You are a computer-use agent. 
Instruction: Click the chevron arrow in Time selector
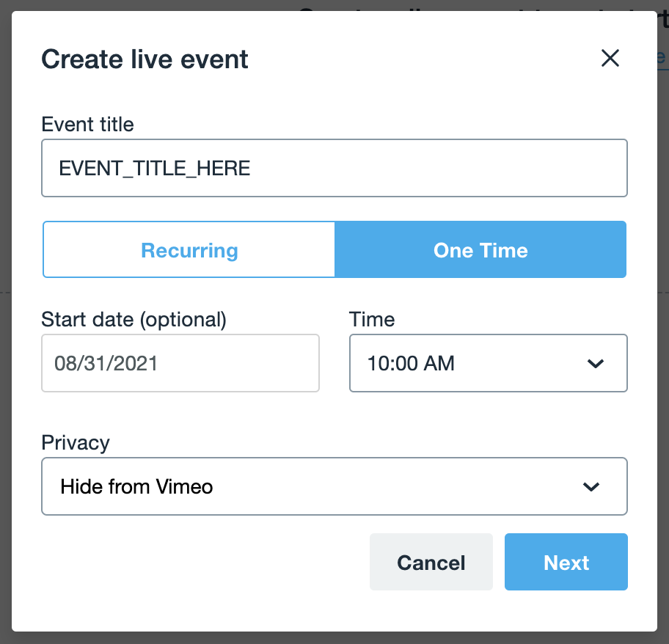click(595, 364)
